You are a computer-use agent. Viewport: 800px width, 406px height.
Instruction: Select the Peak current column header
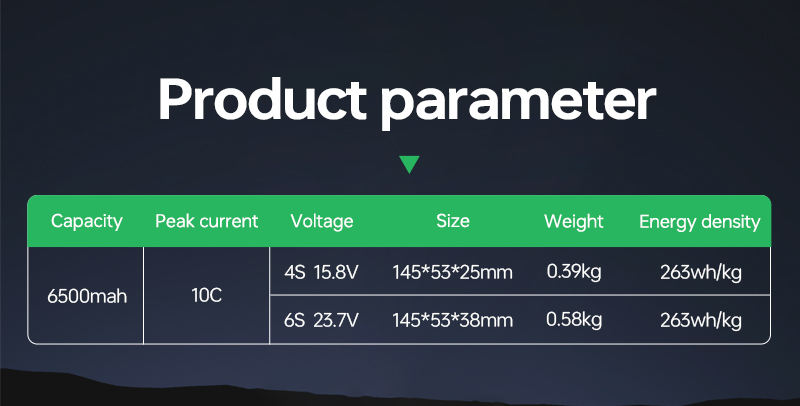pos(206,221)
